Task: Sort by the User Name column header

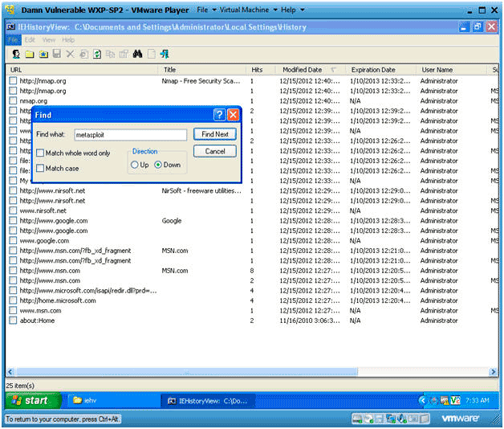Action: click(x=451, y=70)
